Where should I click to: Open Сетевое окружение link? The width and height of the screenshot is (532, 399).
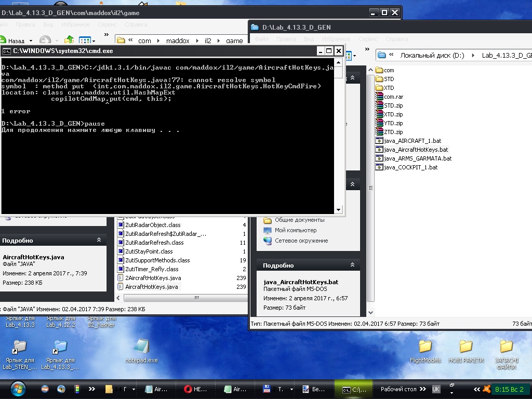[x=301, y=241]
